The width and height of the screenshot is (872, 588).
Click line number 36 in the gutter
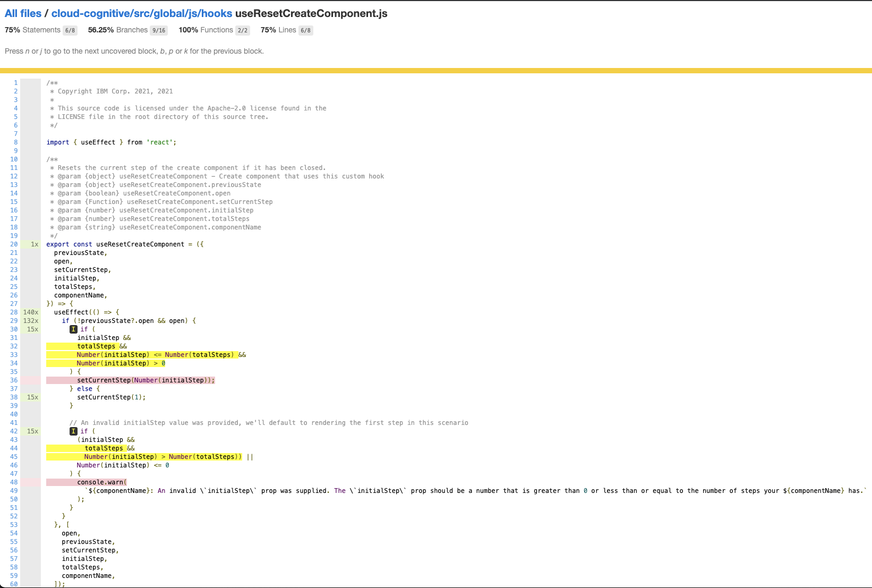click(14, 380)
